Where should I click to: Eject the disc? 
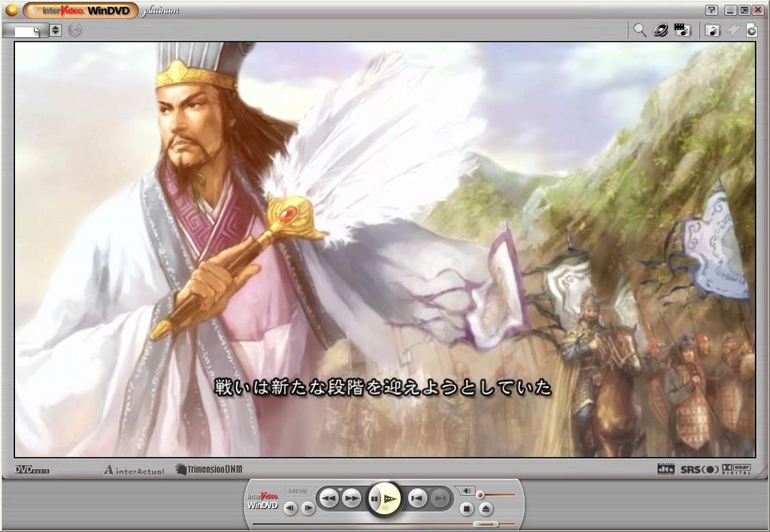pos(486,509)
